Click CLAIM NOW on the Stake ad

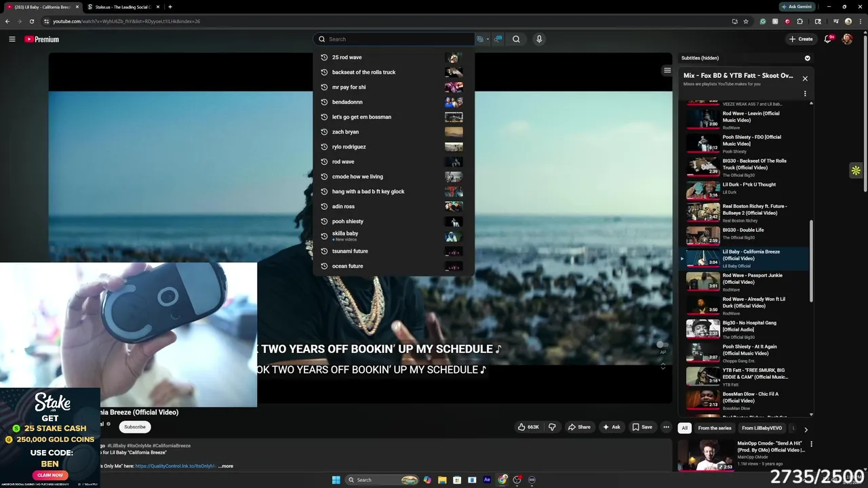tap(50, 475)
